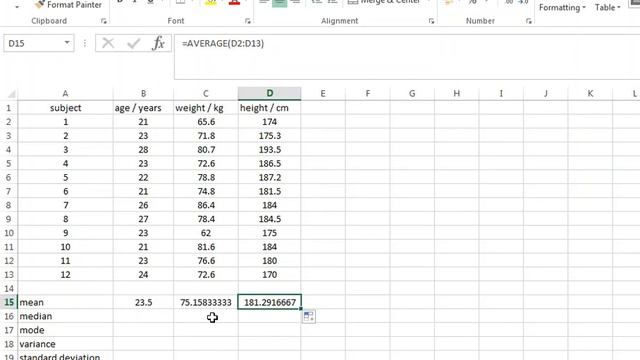Screen dimensions: 640x360
Task: Click the 'age / years' header cell
Action: (x=143, y=108)
